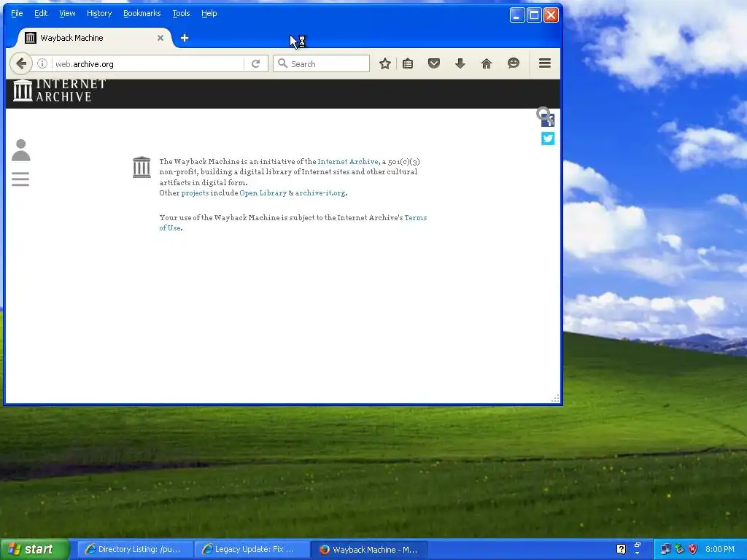Click the help question mark tray icon
Screen dimensions: 747x560
click(621, 550)
